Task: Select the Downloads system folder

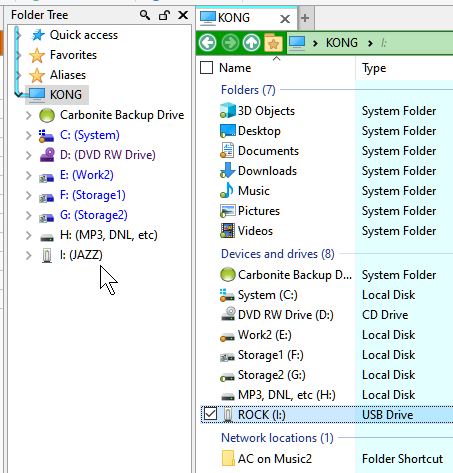Action: pos(267,171)
